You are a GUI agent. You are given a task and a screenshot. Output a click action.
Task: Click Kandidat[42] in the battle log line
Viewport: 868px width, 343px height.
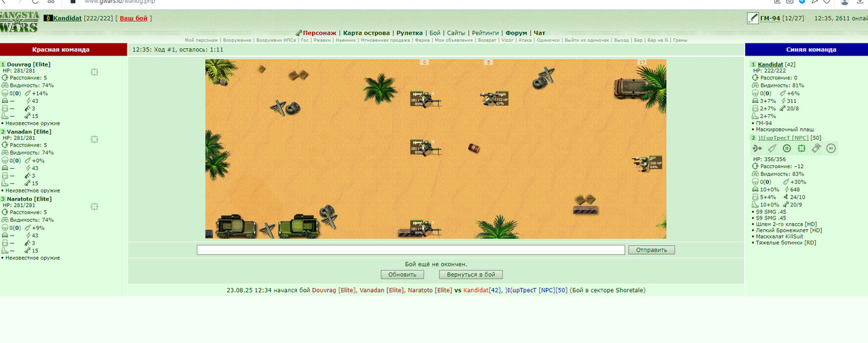point(482,290)
